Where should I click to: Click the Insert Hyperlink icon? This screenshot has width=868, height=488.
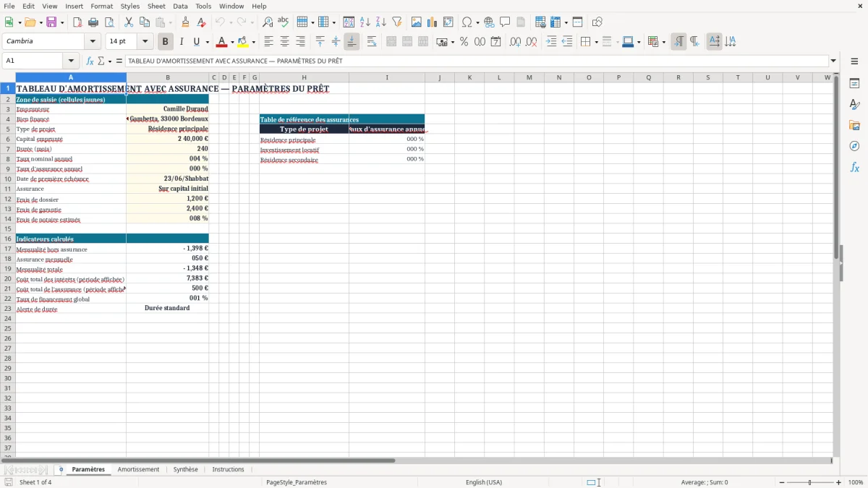(490, 22)
